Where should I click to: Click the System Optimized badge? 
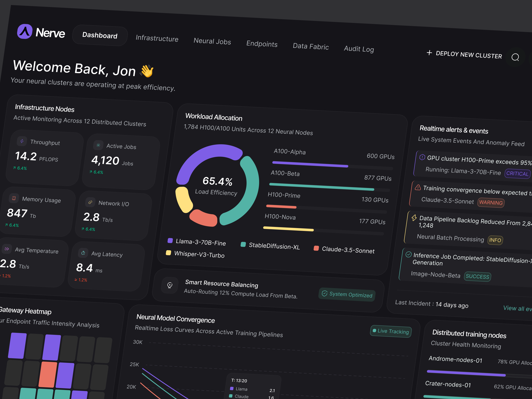[x=347, y=294]
